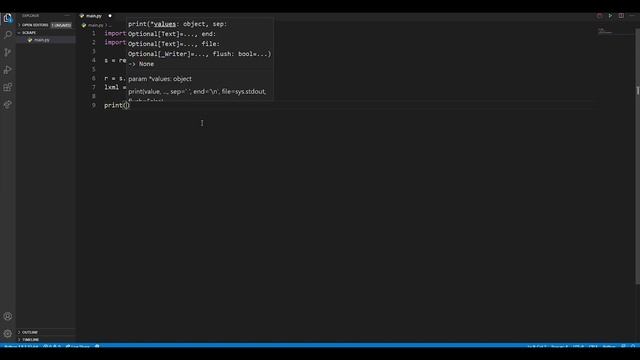
Task: Open the Run and Debug view
Action: [8, 70]
